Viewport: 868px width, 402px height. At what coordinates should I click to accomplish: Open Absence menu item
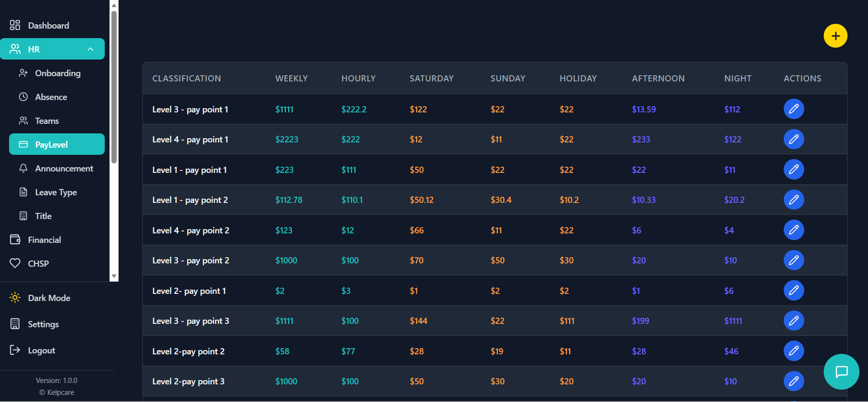57,97
